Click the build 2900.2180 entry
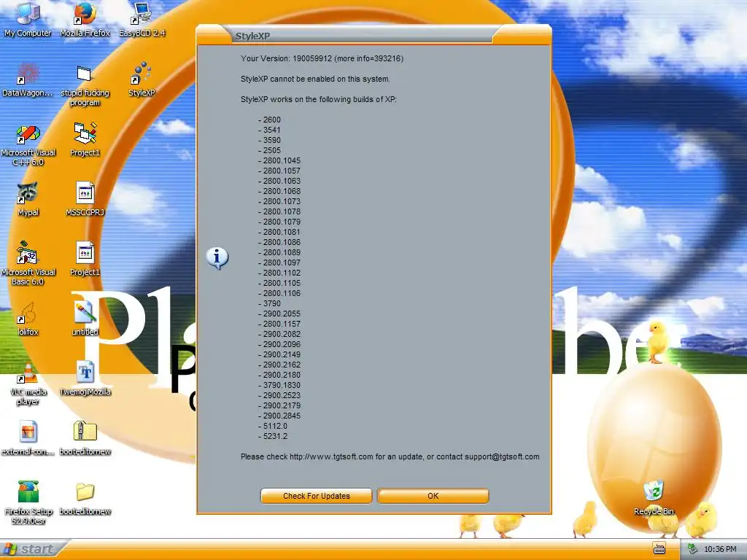Image resolution: width=747 pixels, height=560 pixels. point(279,375)
